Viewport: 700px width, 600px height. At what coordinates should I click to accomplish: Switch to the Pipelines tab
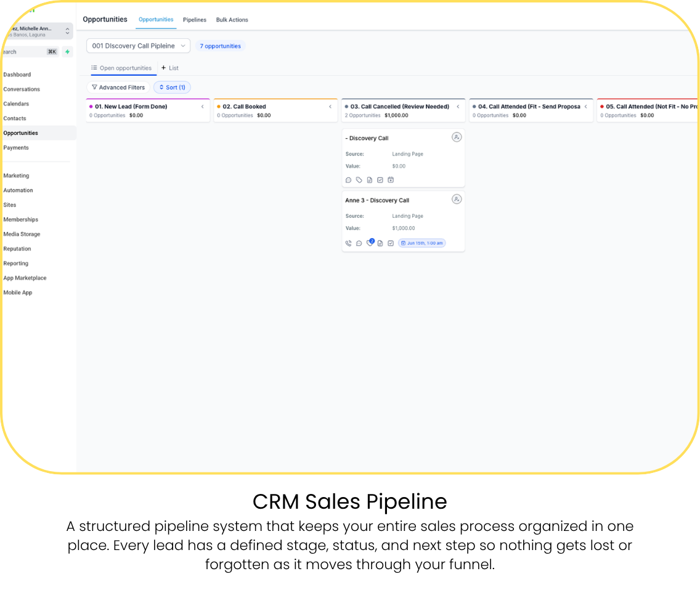coord(195,20)
